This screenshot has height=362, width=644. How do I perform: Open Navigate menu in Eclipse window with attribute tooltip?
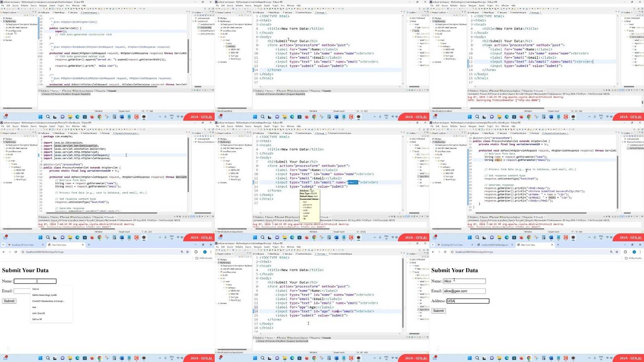click(x=258, y=126)
